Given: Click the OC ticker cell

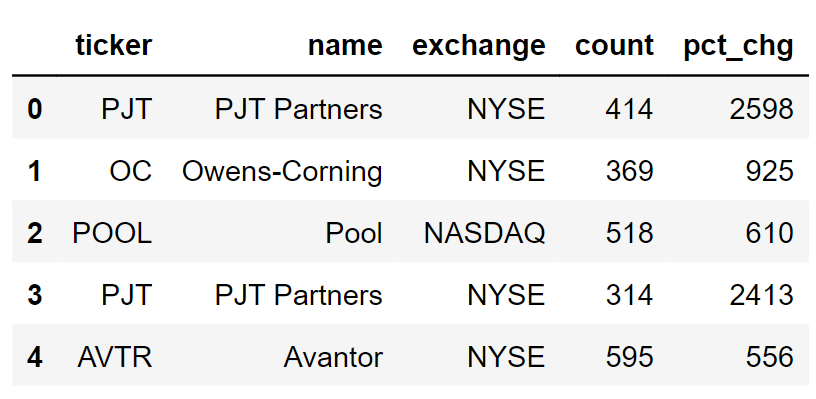Looking at the screenshot, I should (x=131, y=171).
